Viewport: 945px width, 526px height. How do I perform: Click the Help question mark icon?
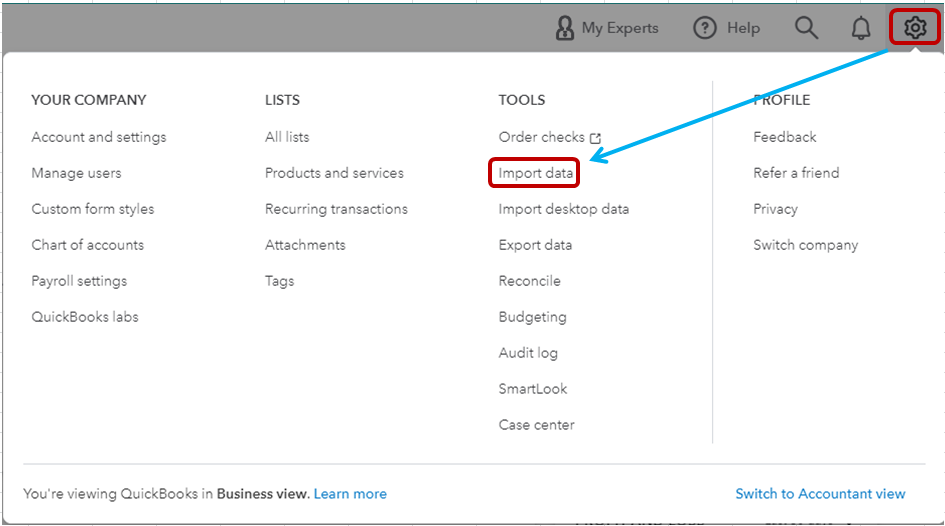click(x=705, y=28)
